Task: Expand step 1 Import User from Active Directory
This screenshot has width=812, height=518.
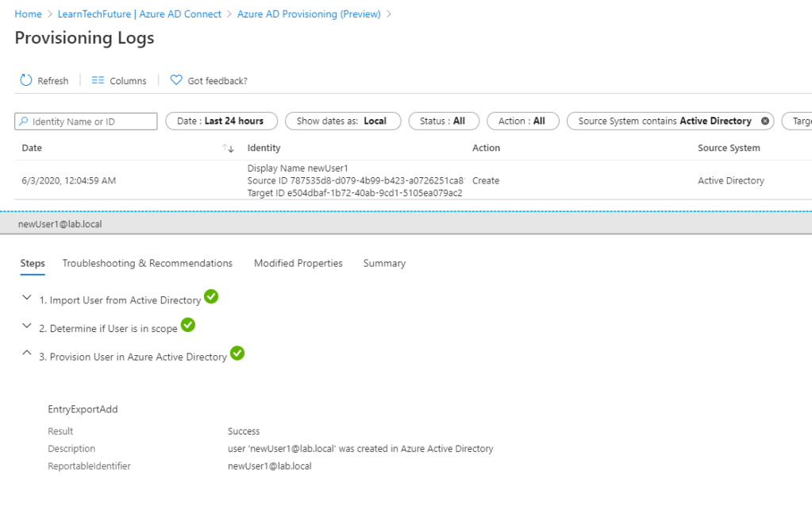Action: coord(27,297)
